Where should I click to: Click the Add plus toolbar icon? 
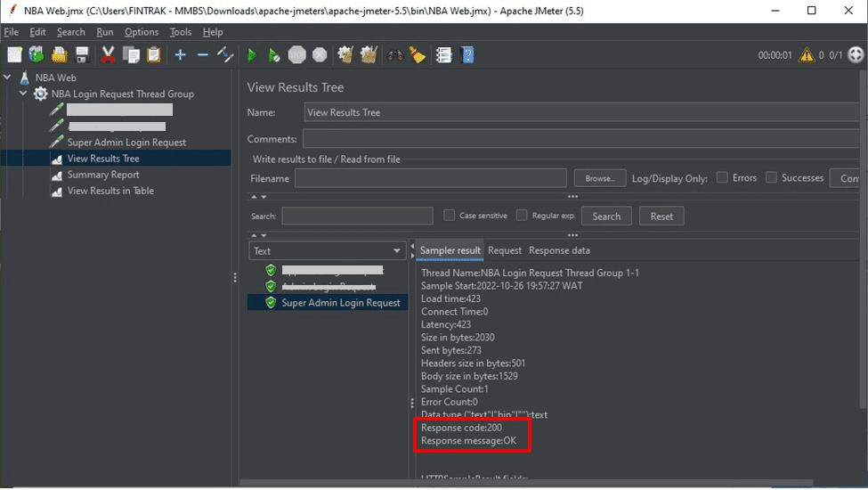(x=180, y=55)
